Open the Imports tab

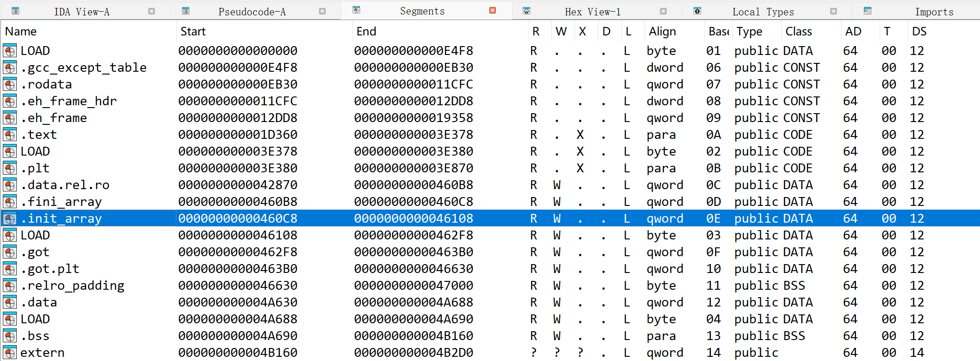(934, 12)
